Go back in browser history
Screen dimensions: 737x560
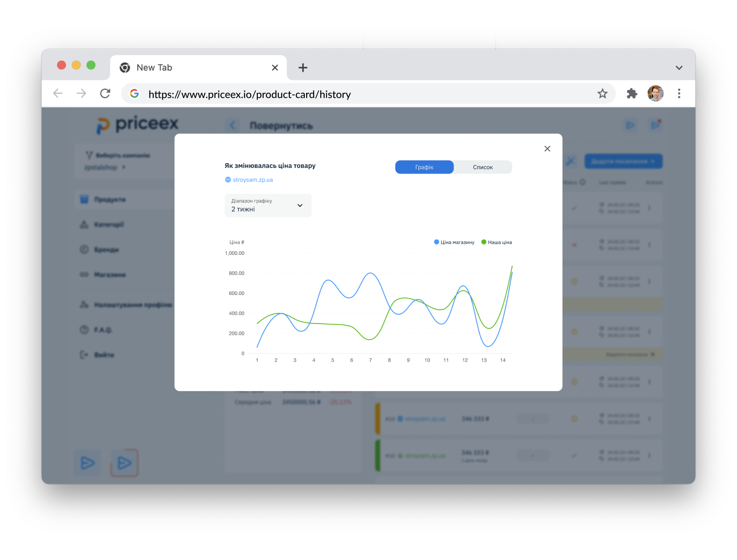pyautogui.click(x=58, y=94)
